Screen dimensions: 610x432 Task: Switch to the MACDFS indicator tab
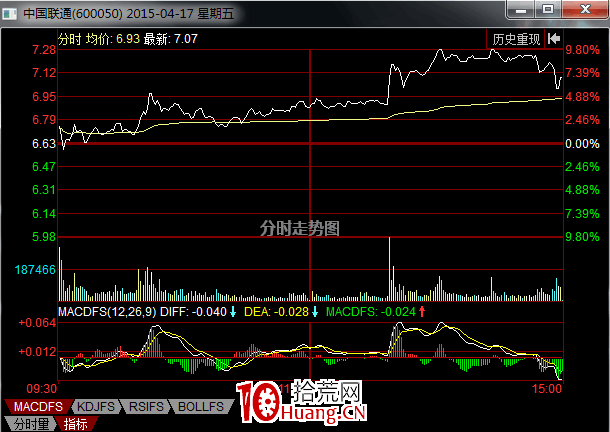point(38,407)
